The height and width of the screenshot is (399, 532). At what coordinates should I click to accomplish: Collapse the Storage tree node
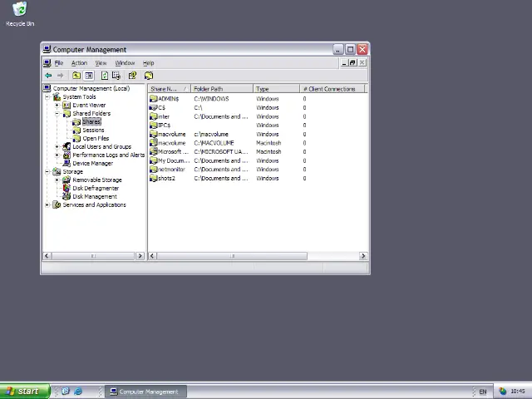47,172
